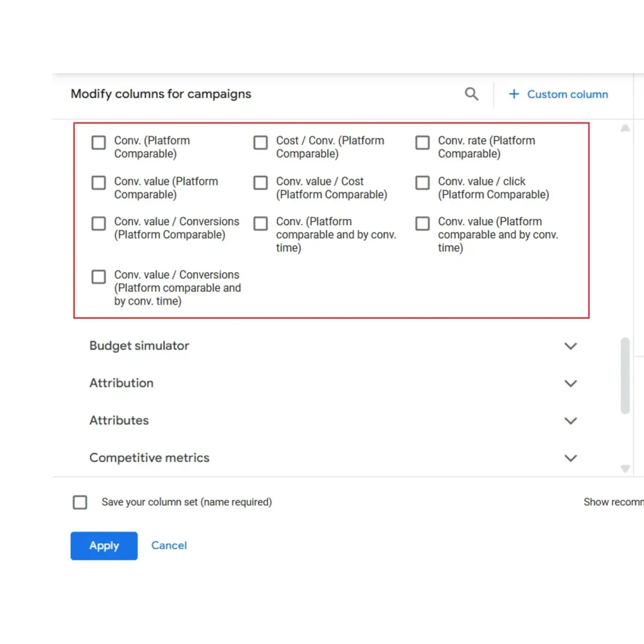This screenshot has width=644, height=644.
Task: Expand Competitive metrics
Action: pyautogui.click(x=570, y=458)
